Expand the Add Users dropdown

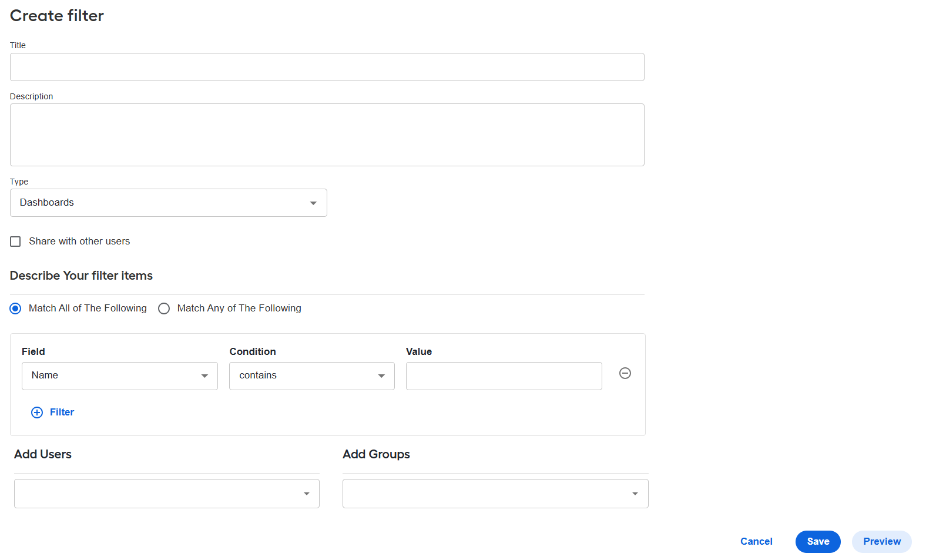point(167,494)
